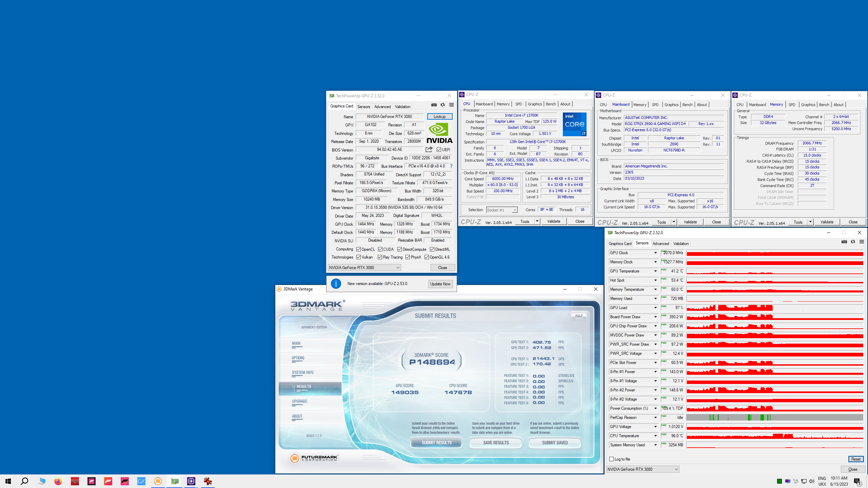Click SUBMIT RESULTS in 3DMark Vantage
The width and height of the screenshot is (868, 488).
tap(436, 443)
